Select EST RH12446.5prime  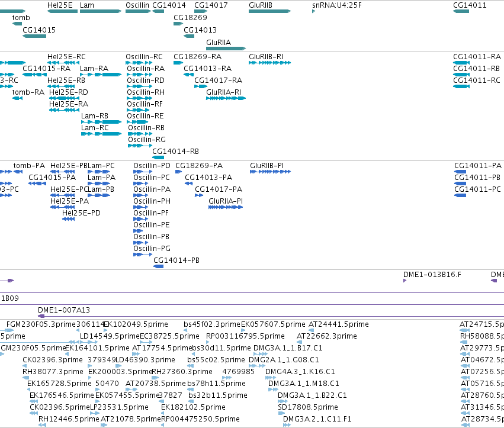69,419
